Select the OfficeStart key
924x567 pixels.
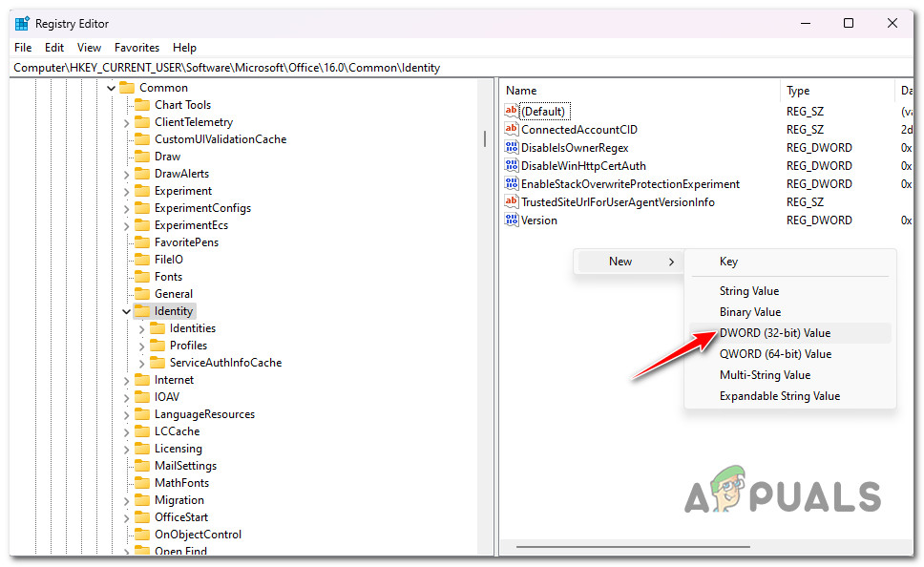click(181, 517)
